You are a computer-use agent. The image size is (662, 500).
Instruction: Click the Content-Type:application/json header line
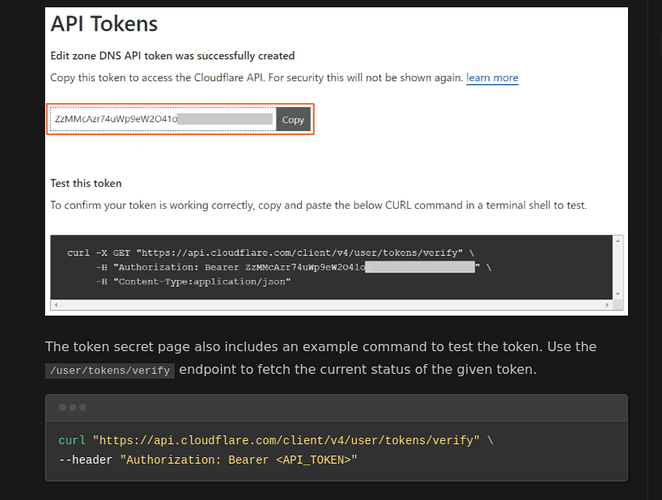click(193, 282)
